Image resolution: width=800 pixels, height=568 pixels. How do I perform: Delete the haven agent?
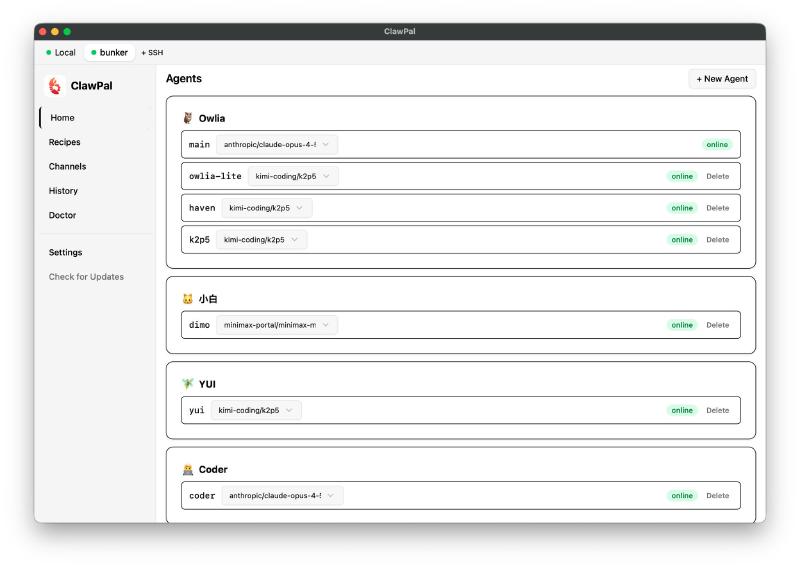pyautogui.click(x=717, y=208)
